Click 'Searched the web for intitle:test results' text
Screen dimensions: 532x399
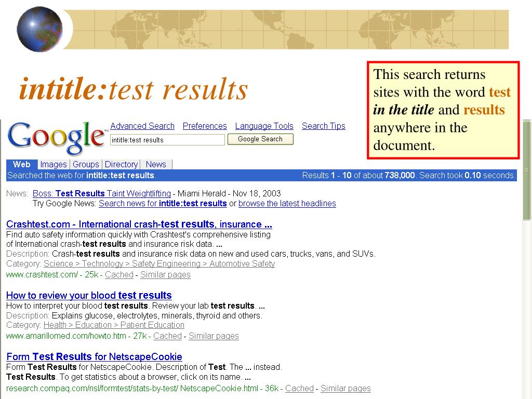(82, 176)
